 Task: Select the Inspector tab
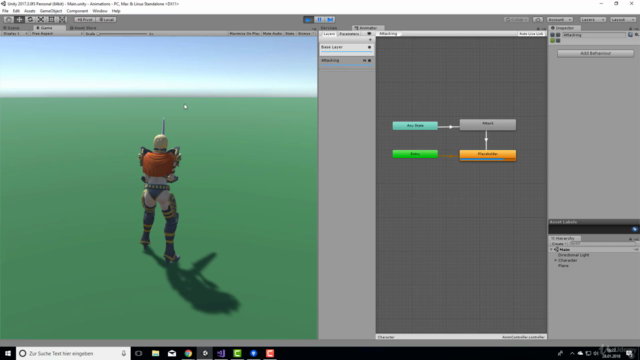(x=563, y=28)
